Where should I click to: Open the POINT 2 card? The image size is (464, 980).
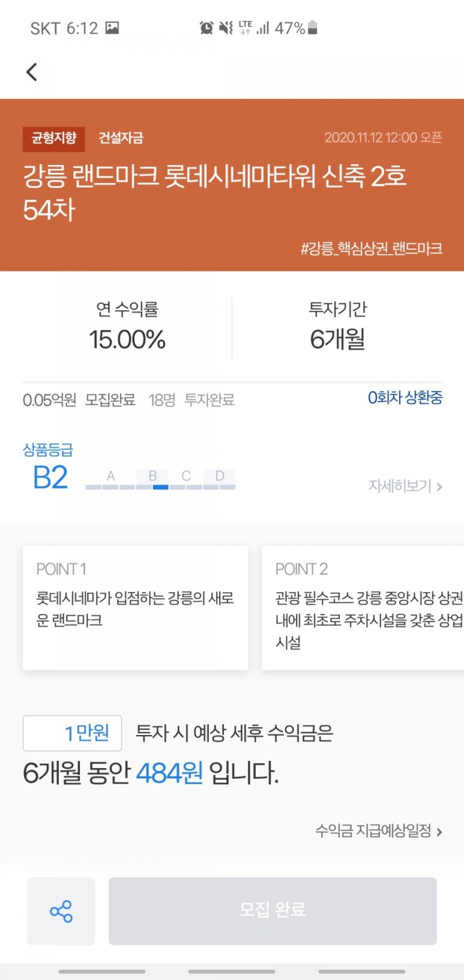tap(363, 608)
